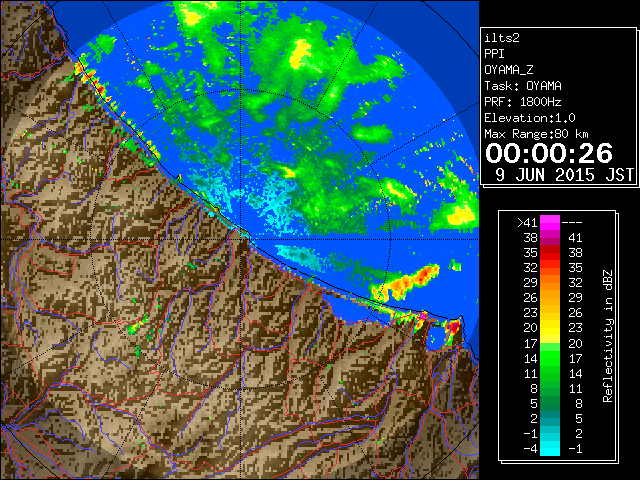The height and width of the screenshot is (480, 640).
Task: Click the dark green 5-8 dBZ legend band
Action: click(550, 403)
